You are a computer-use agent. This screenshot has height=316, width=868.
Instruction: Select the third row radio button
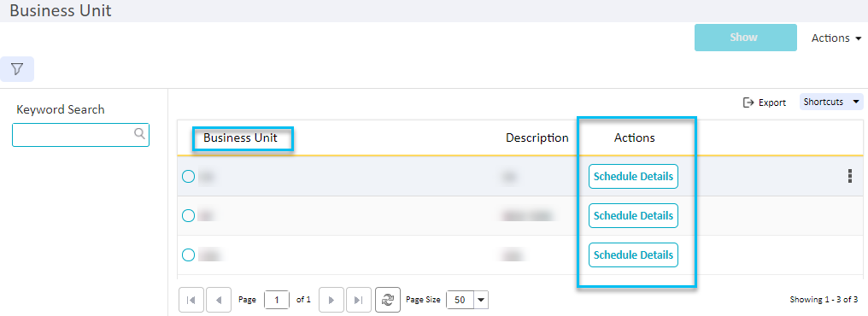point(188,255)
